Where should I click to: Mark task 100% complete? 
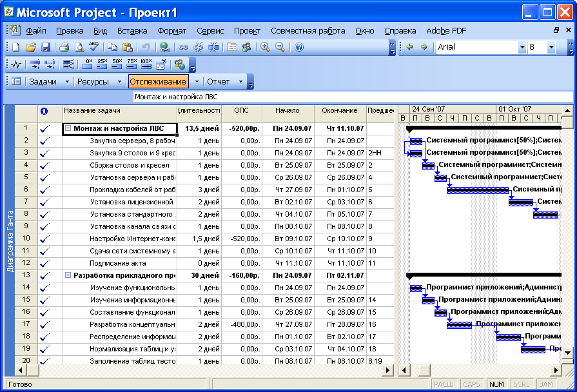(146, 64)
